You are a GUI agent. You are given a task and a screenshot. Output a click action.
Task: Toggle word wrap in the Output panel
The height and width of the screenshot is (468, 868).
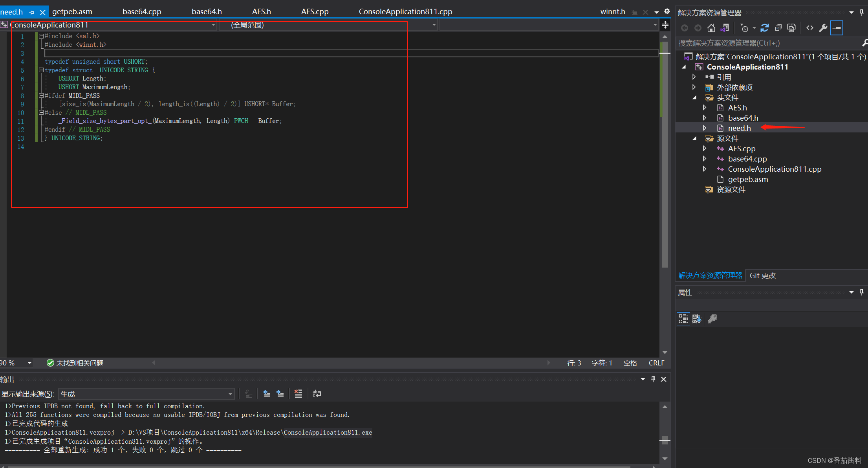coord(317,394)
